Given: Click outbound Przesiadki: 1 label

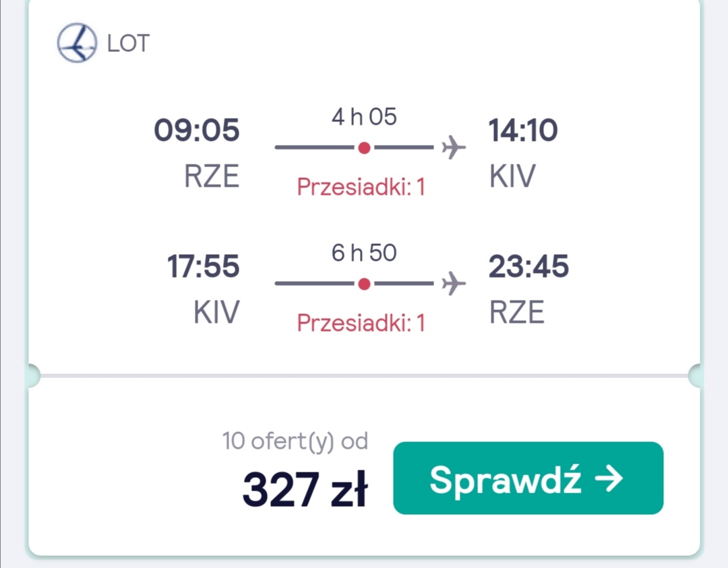Looking at the screenshot, I should (x=361, y=187).
